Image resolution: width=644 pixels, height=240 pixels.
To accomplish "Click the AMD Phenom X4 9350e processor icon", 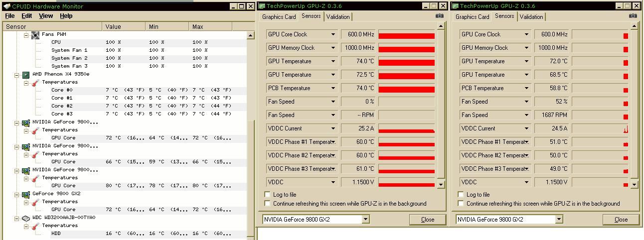I will coord(26,75).
